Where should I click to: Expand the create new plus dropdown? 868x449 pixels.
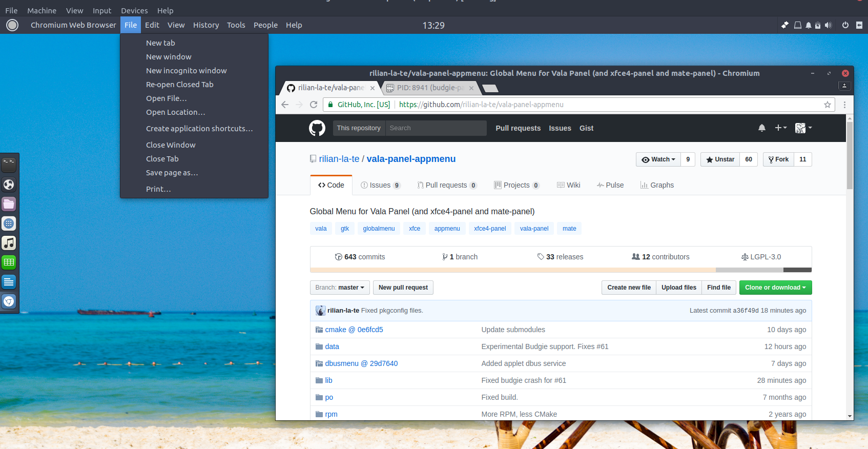point(781,128)
